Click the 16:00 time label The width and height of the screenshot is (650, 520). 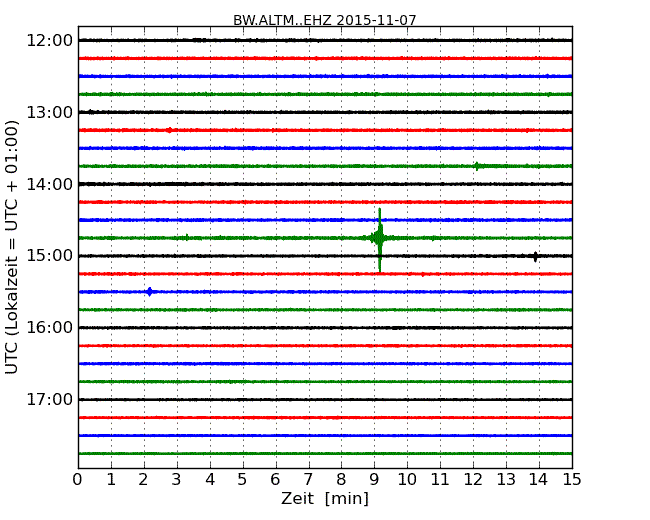(x=50, y=328)
